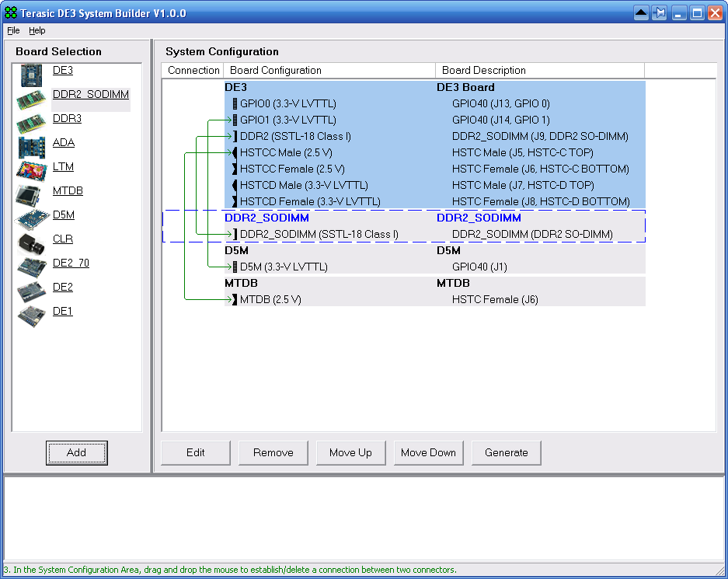Click the Generate button
Viewport: 728px width, 579px height.
pos(506,452)
